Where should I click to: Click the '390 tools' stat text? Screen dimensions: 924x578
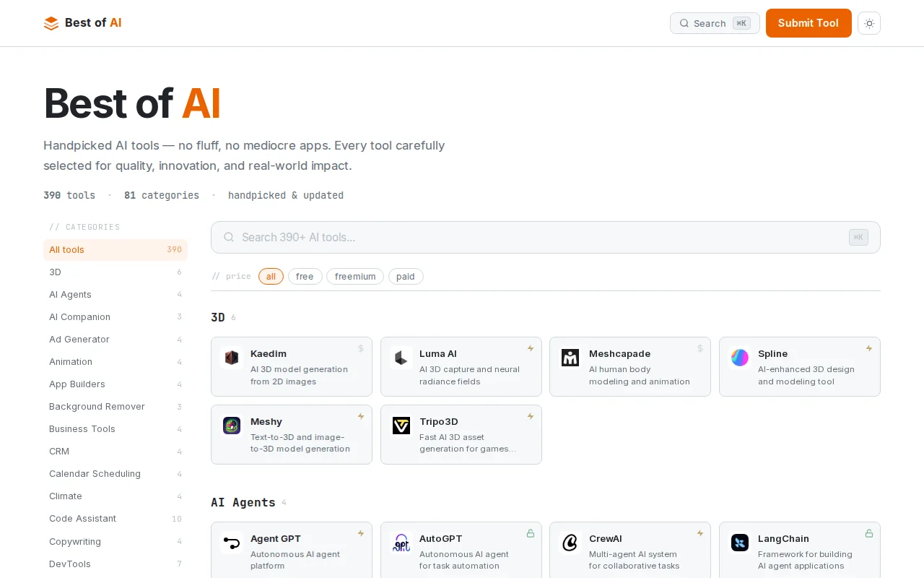coord(69,195)
